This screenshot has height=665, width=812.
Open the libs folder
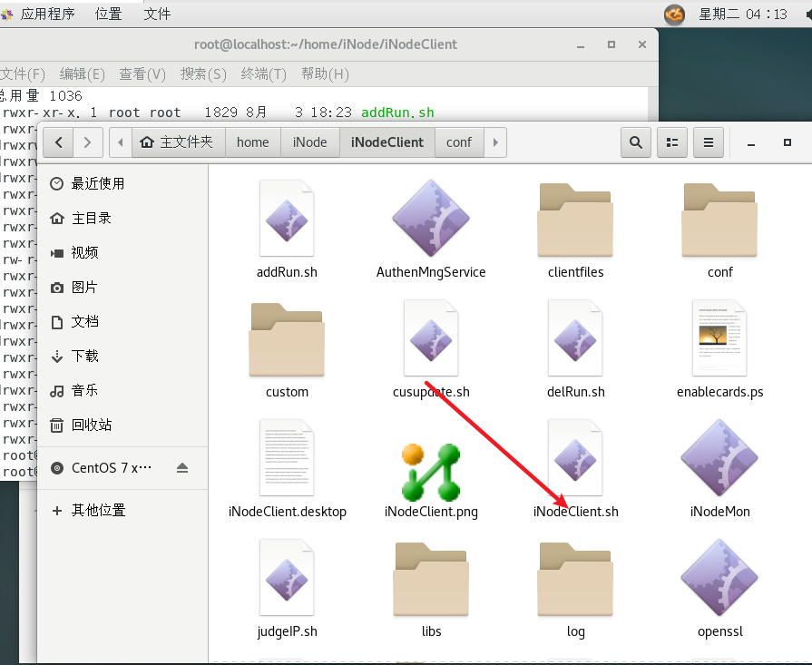tap(431, 579)
